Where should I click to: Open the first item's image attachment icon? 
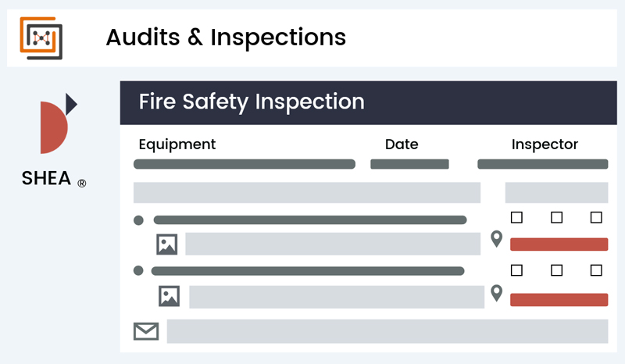pyautogui.click(x=166, y=244)
